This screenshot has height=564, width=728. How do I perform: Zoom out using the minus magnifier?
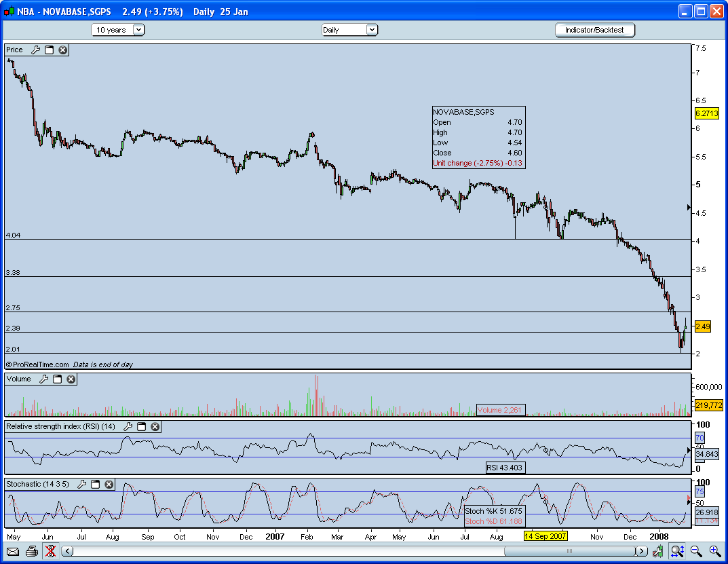(696, 552)
